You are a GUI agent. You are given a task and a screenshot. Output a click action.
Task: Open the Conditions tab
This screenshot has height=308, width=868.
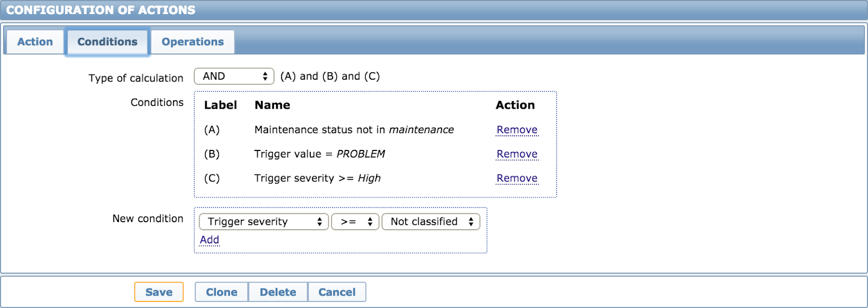coord(107,42)
